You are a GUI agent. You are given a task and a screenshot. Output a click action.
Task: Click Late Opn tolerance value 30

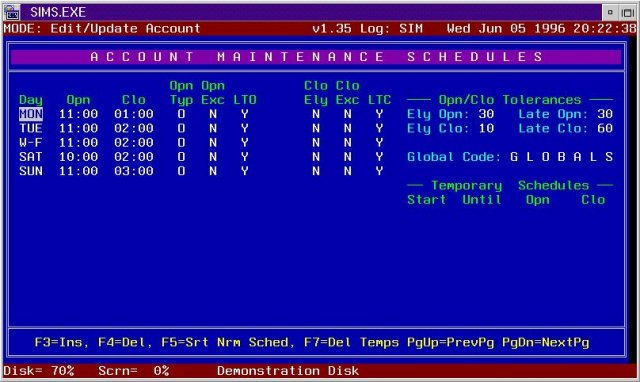pyautogui.click(x=605, y=114)
